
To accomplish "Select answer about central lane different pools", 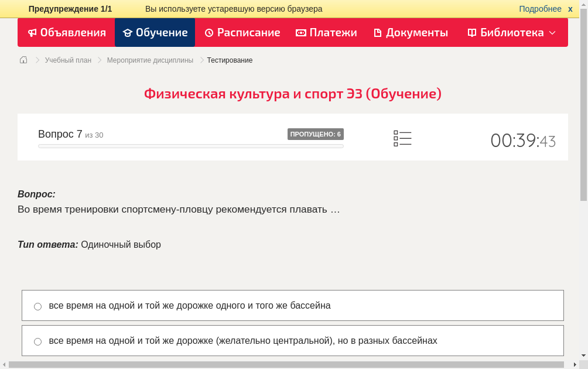I will (244, 340).
